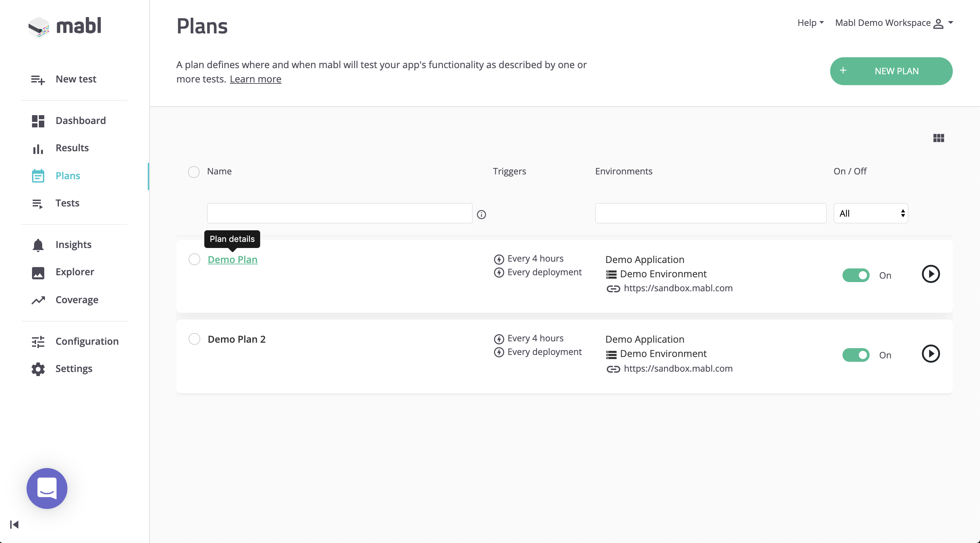Go to Dashboard in sidebar

[80, 121]
